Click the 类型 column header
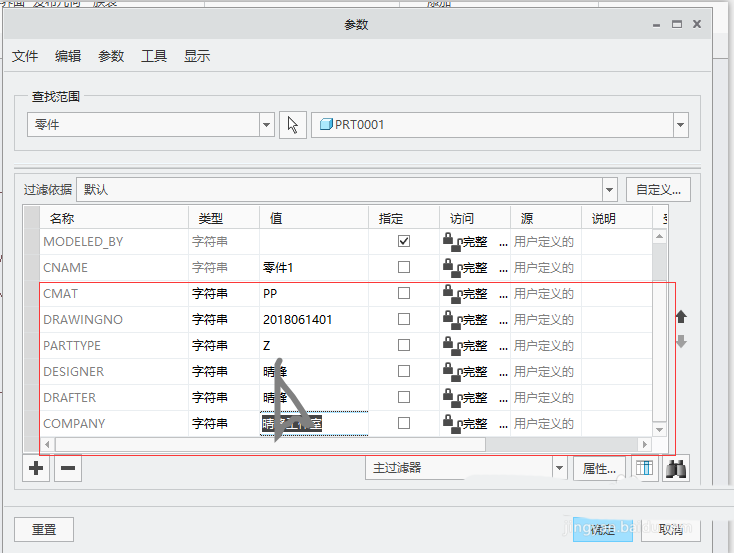 (224, 218)
